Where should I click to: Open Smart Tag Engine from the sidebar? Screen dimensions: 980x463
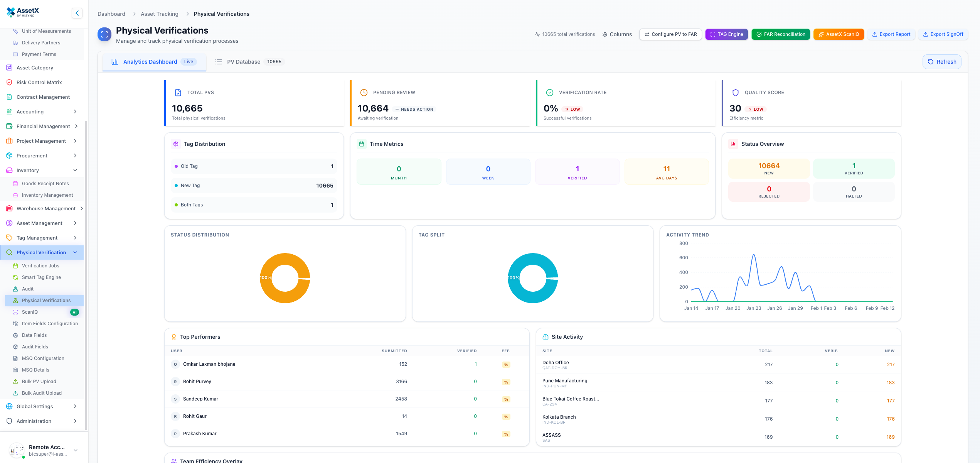pos(41,277)
